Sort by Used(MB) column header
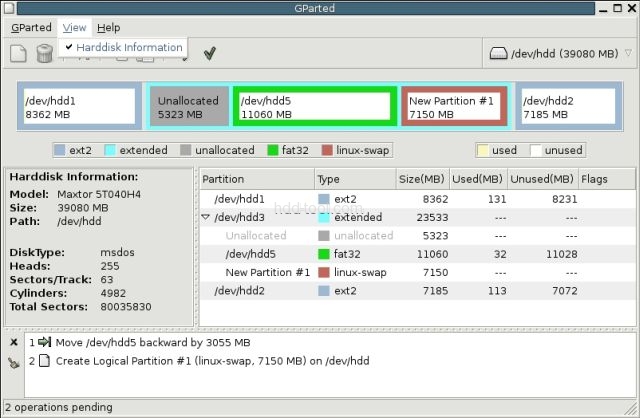 [478, 179]
